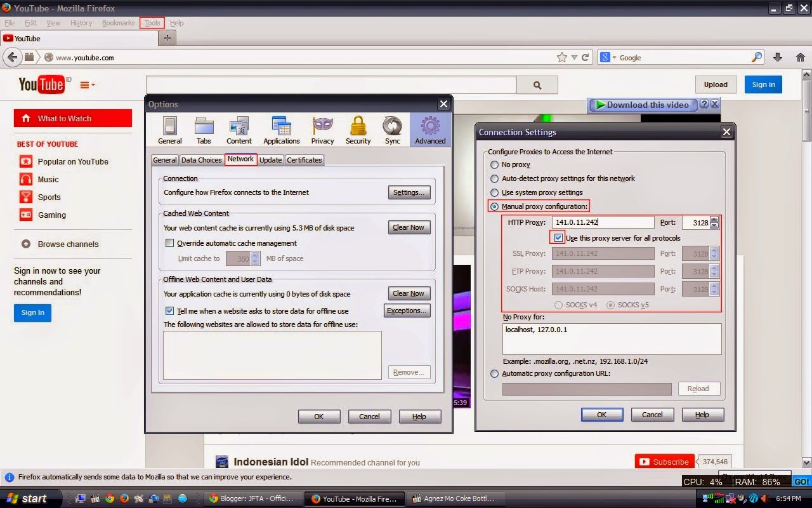Open the Privacy mask options category
Screen dimensions: 812x508
(322, 130)
